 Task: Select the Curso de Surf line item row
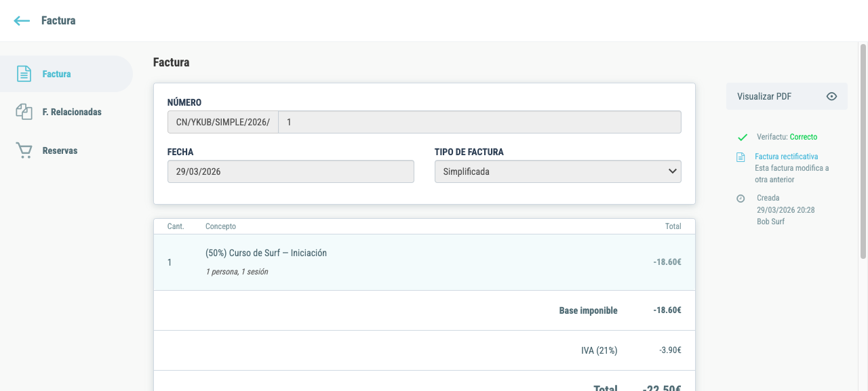(x=425, y=262)
